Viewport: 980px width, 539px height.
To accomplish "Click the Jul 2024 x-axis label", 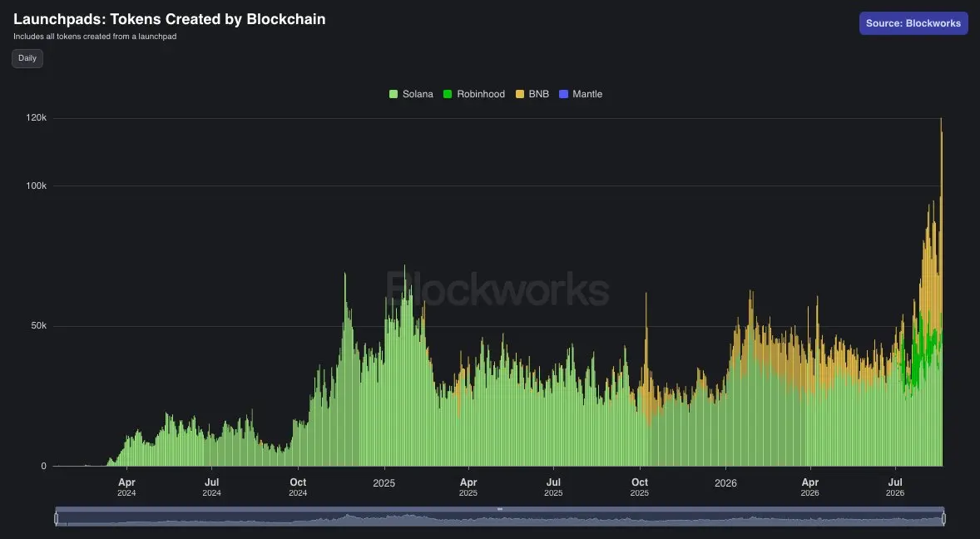I will coord(212,487).
